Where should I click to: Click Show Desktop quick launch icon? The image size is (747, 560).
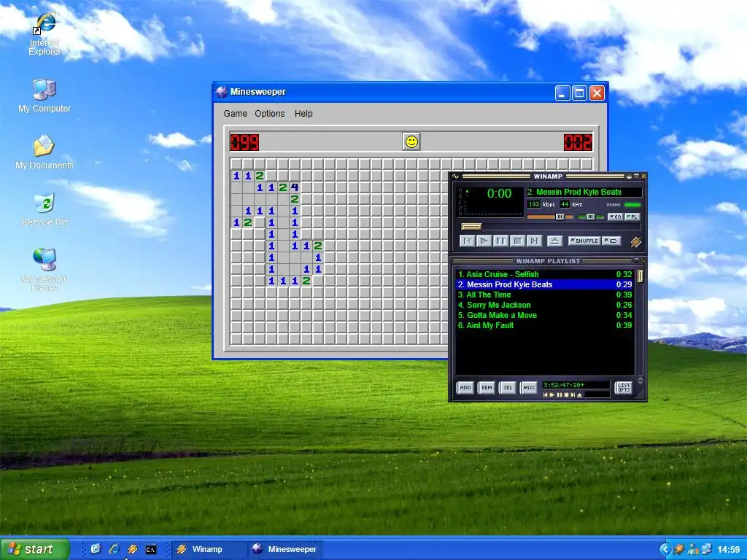pyautogui.click(x=96, y=550)
